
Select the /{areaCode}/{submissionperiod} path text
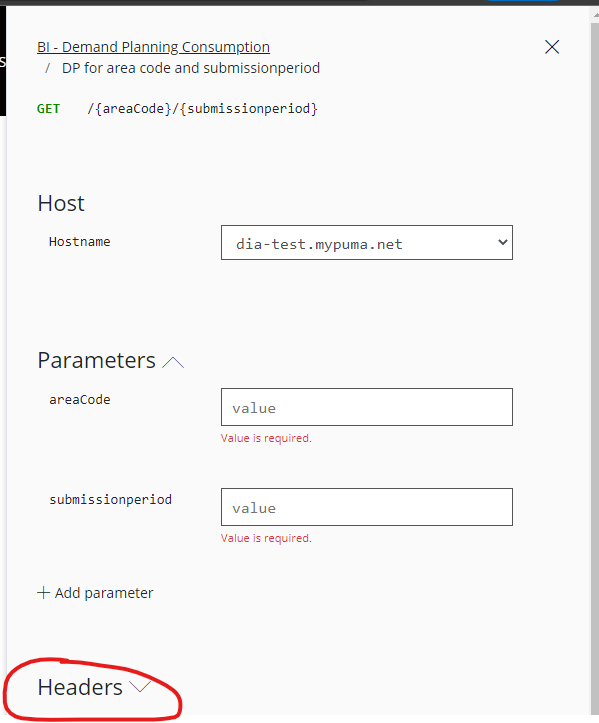click(202, 109)
